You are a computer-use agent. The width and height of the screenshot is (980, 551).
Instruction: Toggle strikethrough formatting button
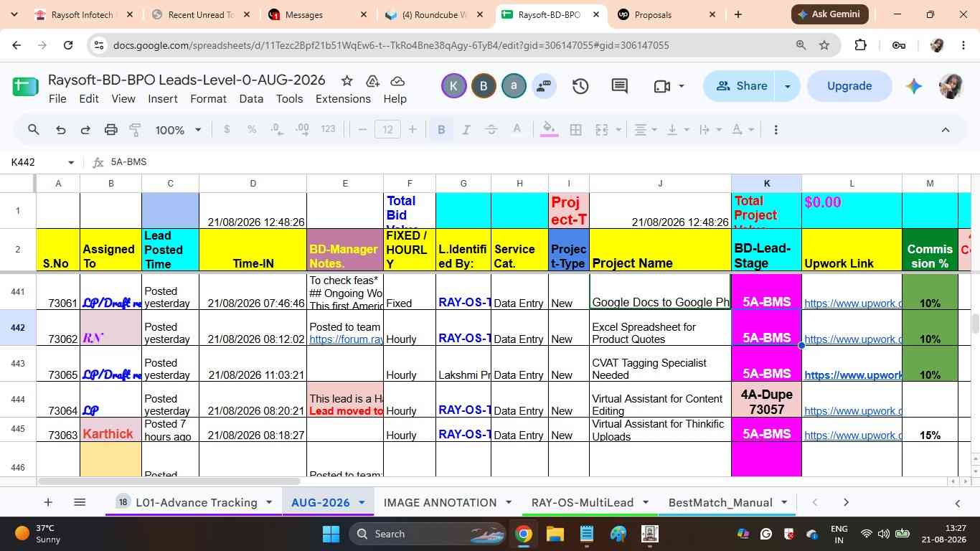[491, 130]
